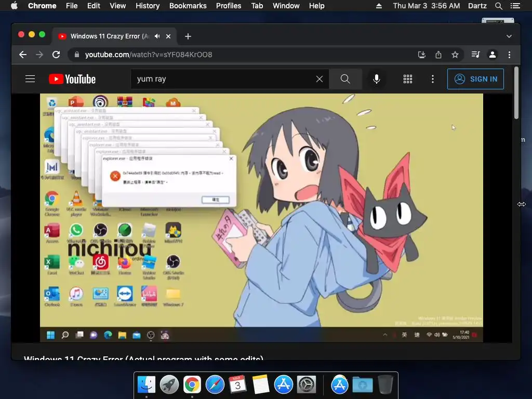The width and height of the screenshot is (532, 399).
Task: Click the eject icon in menu bar
Action: click(x=379, y=6)
